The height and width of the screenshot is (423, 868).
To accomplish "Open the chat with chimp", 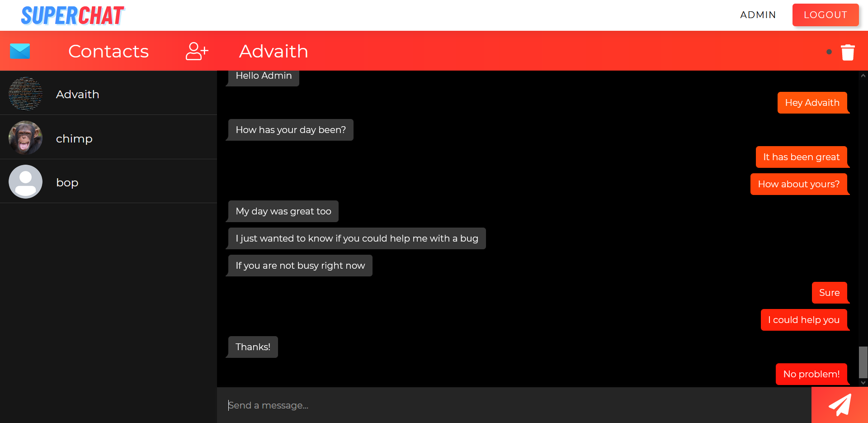I will (74, 138).
